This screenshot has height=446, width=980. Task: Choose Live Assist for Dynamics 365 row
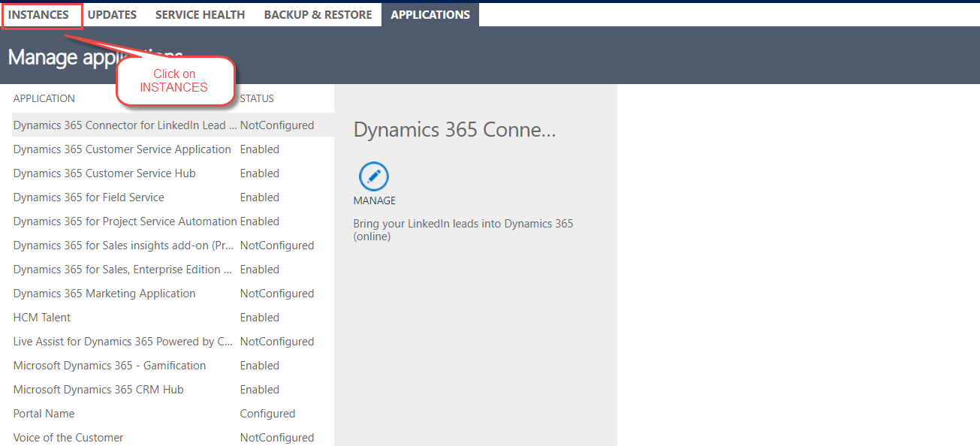[x=173, y=342]
